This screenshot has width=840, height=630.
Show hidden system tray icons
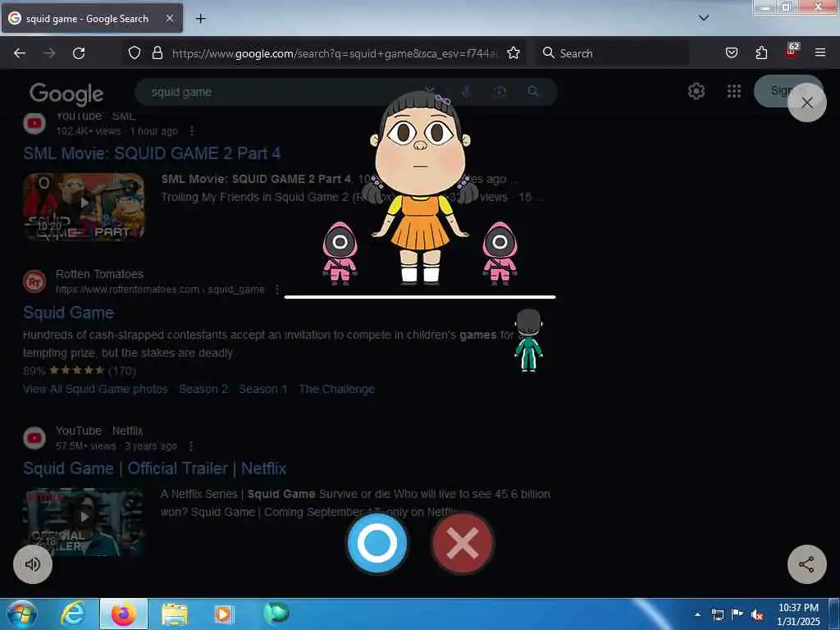pyautogui.click(x=697, y=614)
